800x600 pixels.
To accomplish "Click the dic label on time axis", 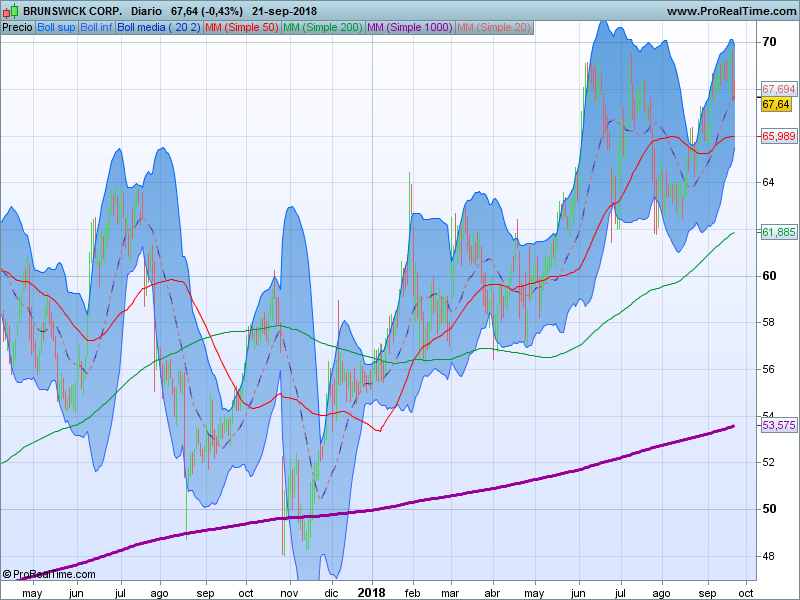I will coord(331,593).
